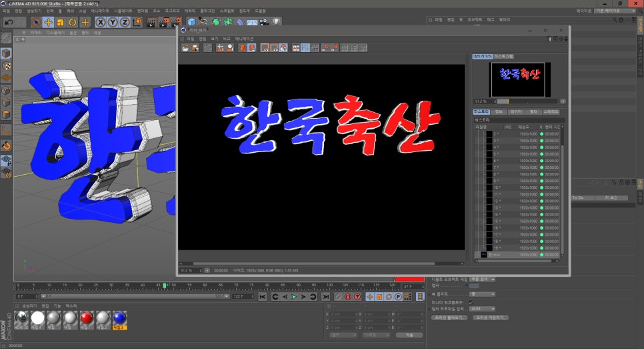644x349 pixels.
Task: Open coordinate mode dropdown below Z position
Action: tap(343, 335)
